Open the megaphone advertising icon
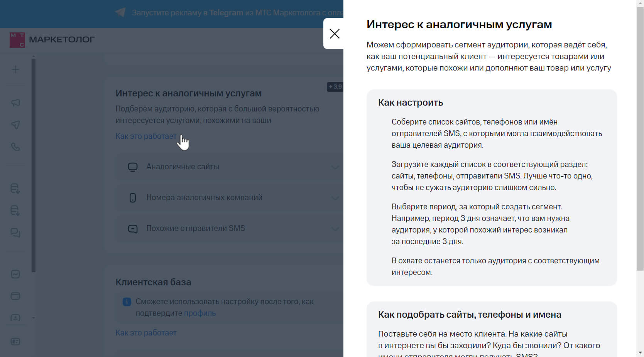 point(15,103)
